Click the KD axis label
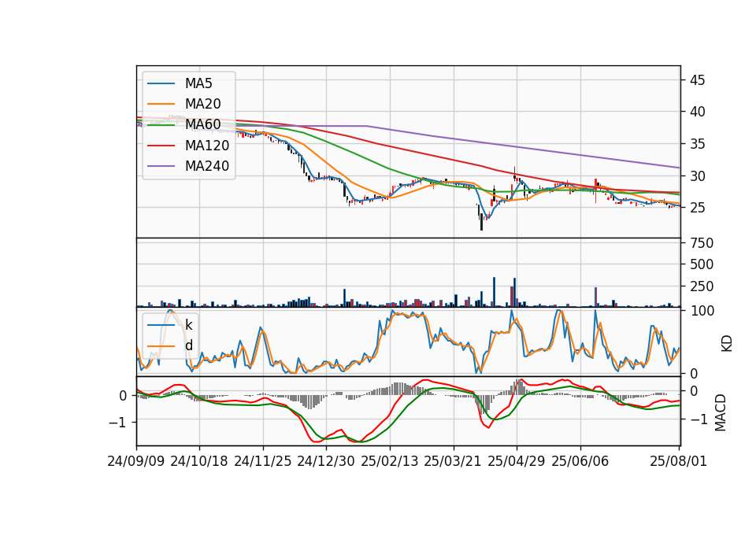 point(727,344)
